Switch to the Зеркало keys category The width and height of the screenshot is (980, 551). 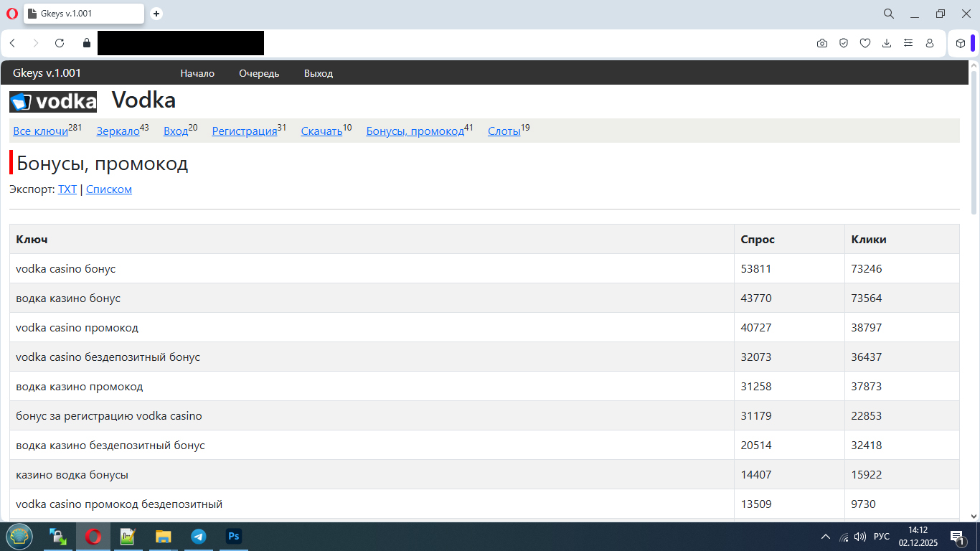click(118, 131)
